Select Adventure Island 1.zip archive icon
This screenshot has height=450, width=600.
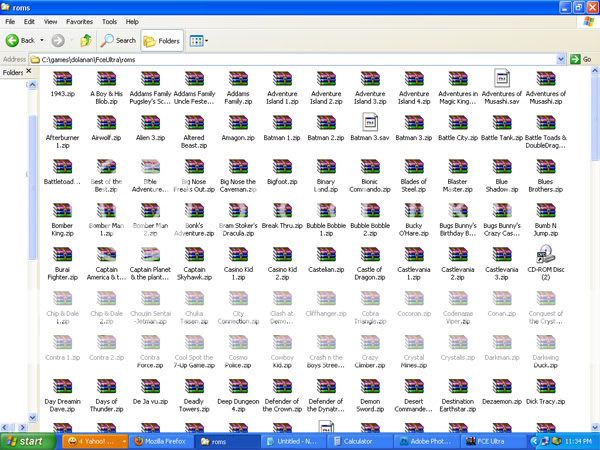pos(282,79)
